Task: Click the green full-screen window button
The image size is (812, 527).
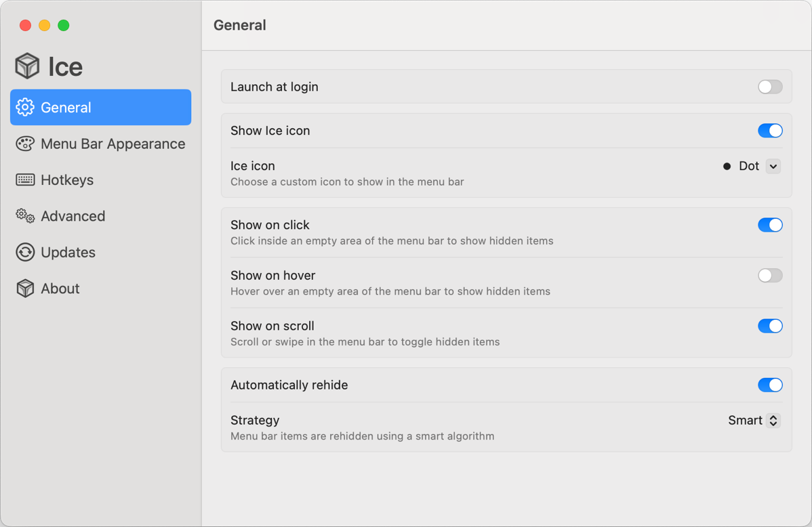Action: pyautogui.click(x=64, y=25)
